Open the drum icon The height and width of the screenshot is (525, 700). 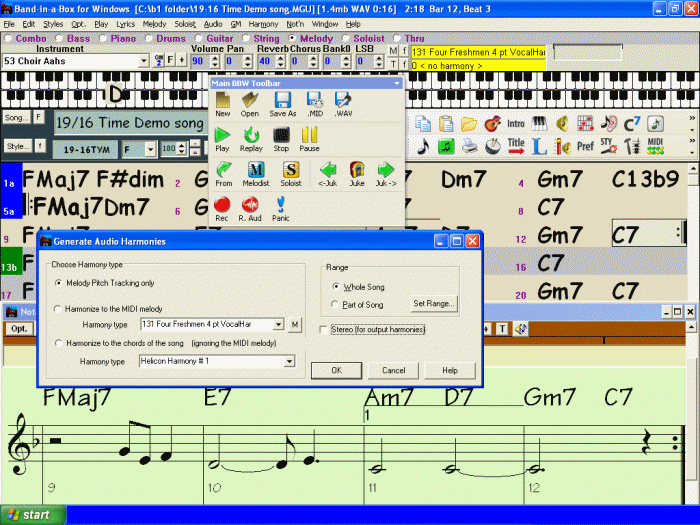[492, 146]
